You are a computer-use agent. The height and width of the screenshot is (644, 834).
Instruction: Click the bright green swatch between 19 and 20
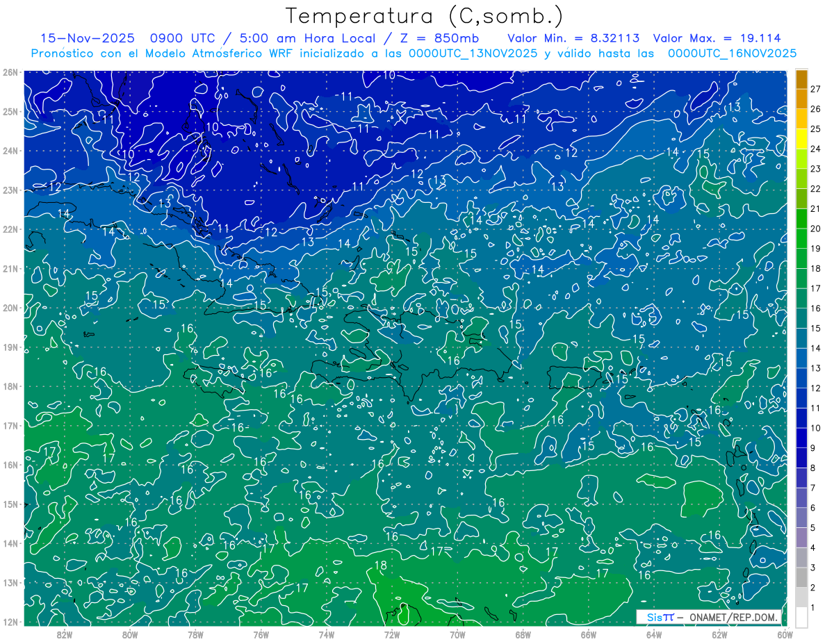click(x=802, y=238)
